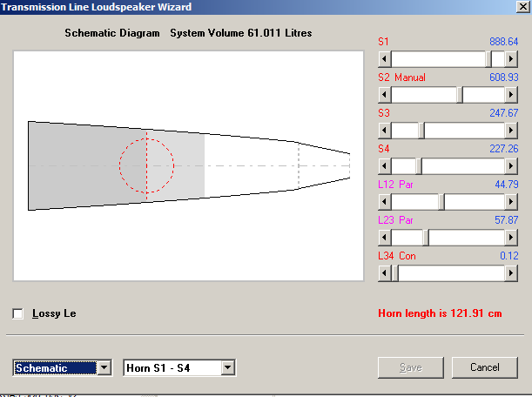Click the L23 Par slider thumb

click(x=426, y=238)
